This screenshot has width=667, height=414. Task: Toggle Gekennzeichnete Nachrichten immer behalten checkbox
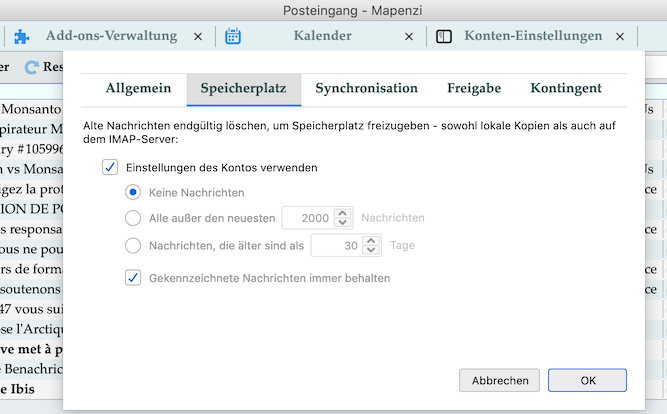pos(133,278)
